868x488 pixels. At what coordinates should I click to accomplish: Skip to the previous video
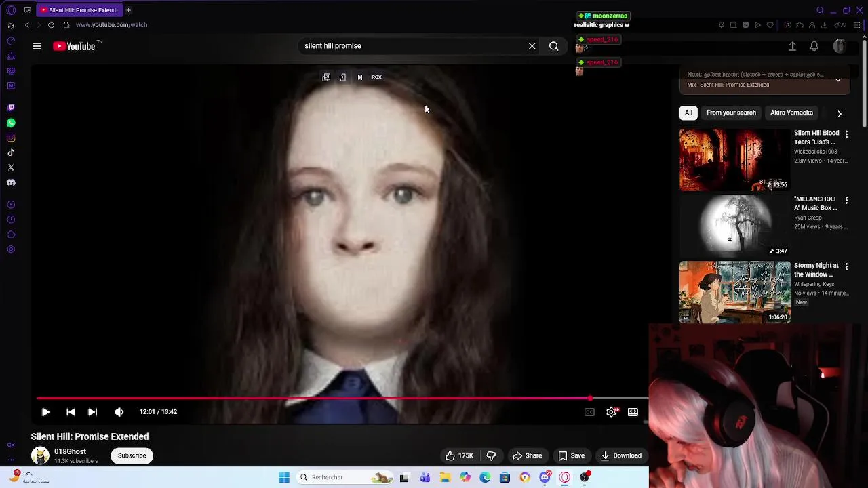(x=71, y=412)
